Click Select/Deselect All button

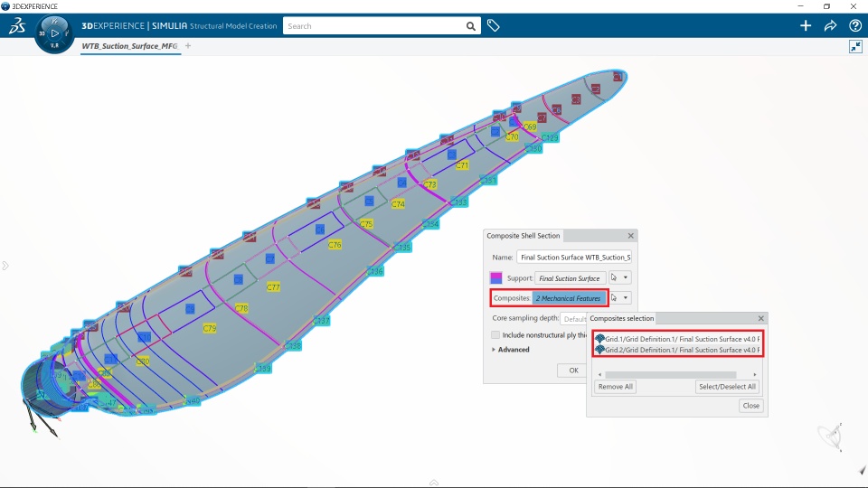(727, 387)
